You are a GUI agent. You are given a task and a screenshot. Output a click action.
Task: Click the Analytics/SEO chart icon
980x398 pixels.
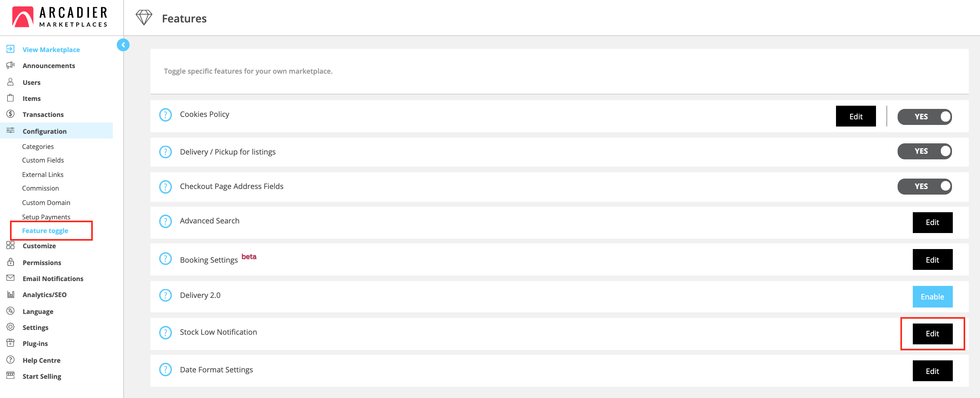(x=11, y=294)
